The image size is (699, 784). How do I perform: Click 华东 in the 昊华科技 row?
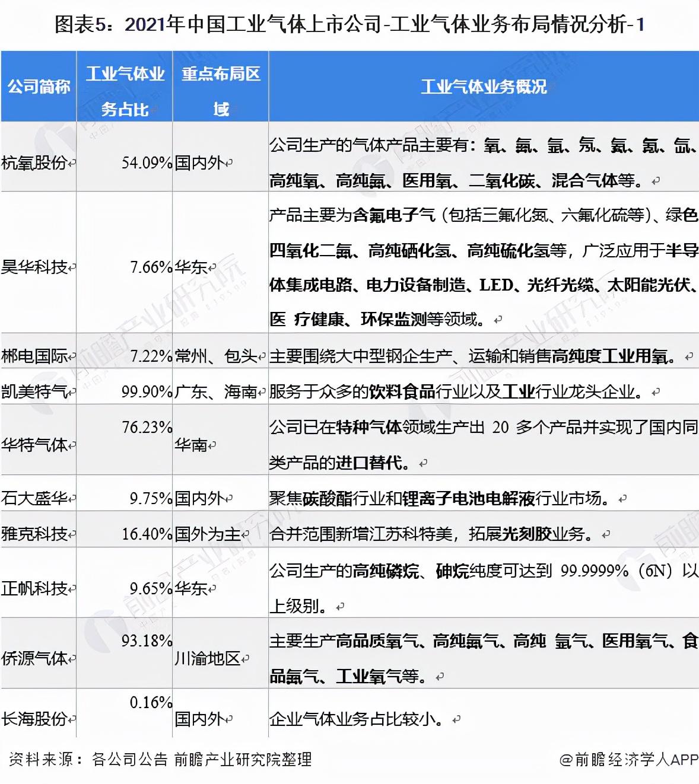pyautogui.click(x=191, y=267)
